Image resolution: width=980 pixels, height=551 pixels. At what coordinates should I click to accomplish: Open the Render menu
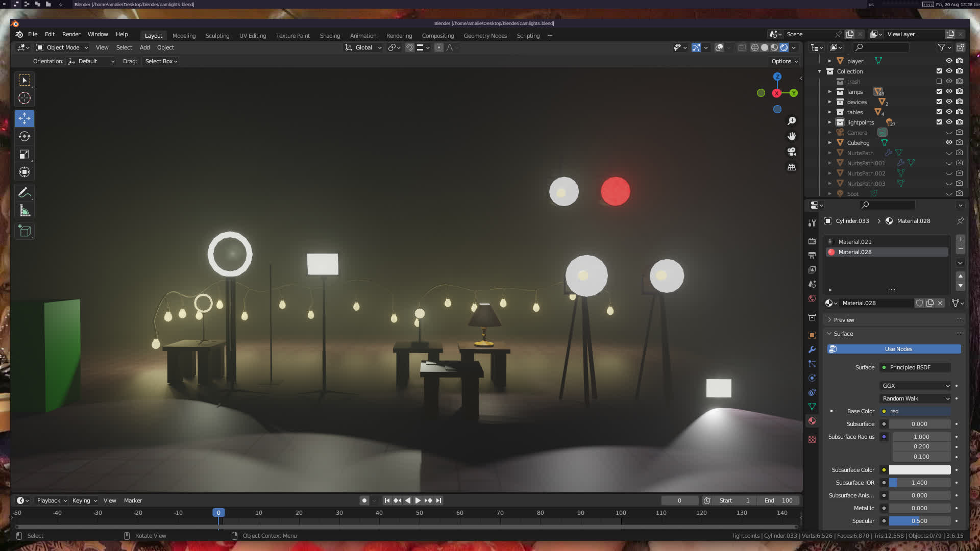pos(71,34)
